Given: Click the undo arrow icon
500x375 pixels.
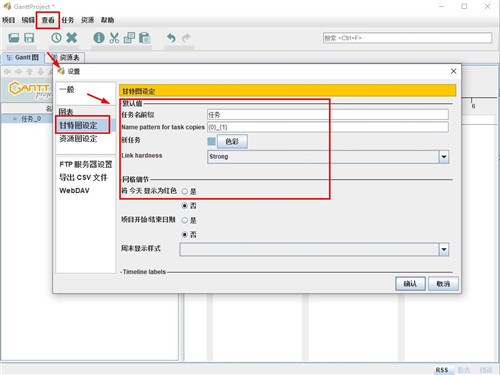Looking at the screenshot, I should (171, 38).
